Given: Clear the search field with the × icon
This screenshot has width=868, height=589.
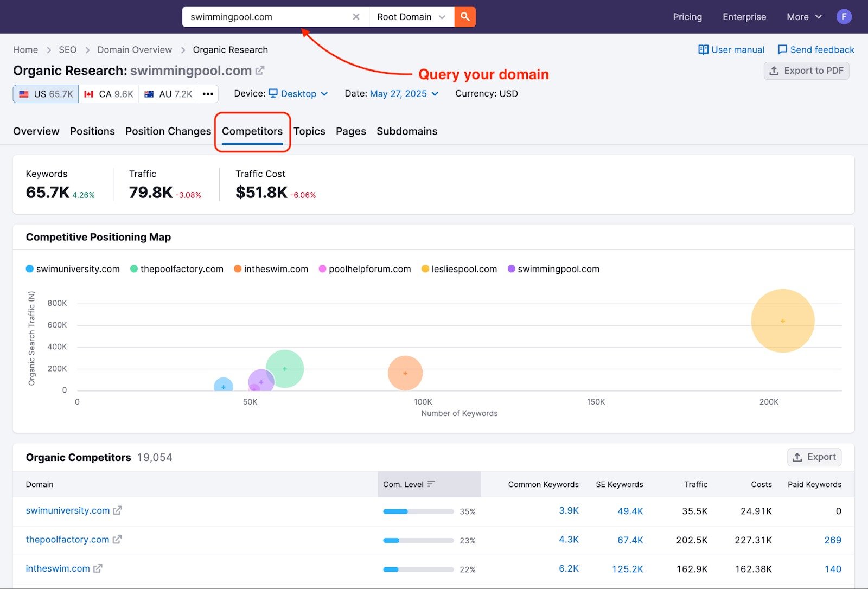Looking at the screenshot, I should (356, 16).
